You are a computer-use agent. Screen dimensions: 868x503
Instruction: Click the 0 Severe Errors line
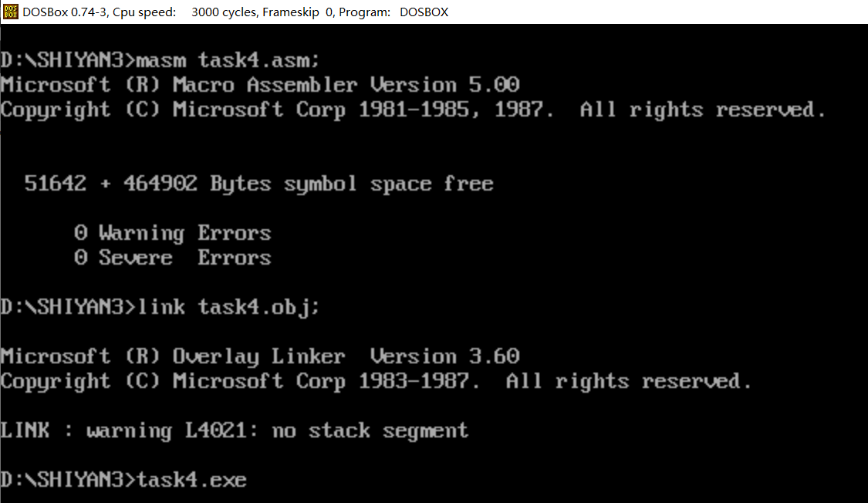pos(172,258)
